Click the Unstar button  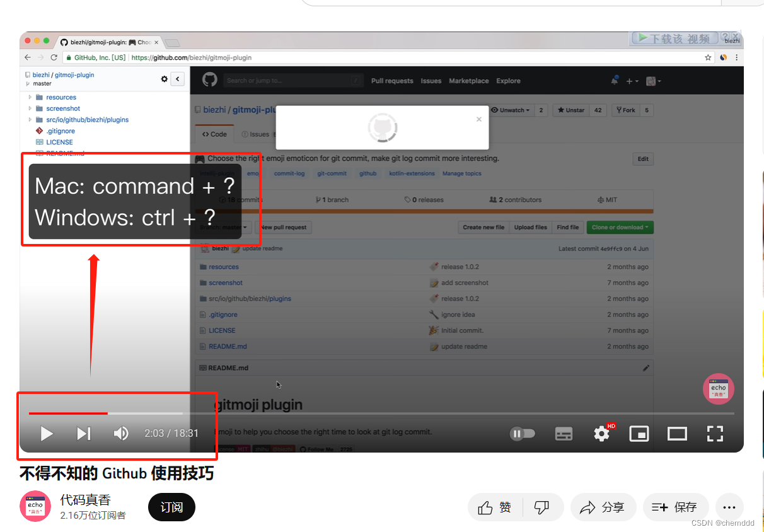click(x=570, y=110)
